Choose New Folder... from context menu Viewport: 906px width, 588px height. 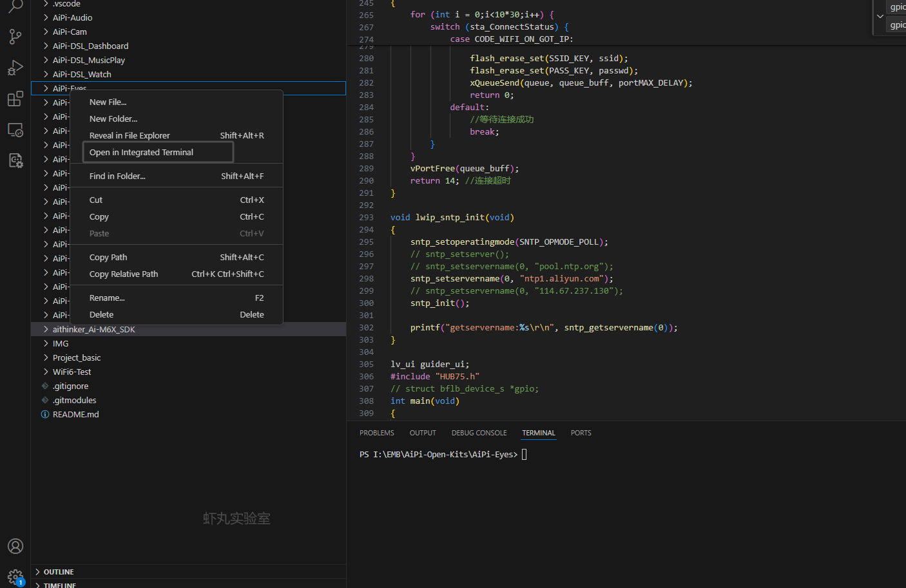click(177, 119)
